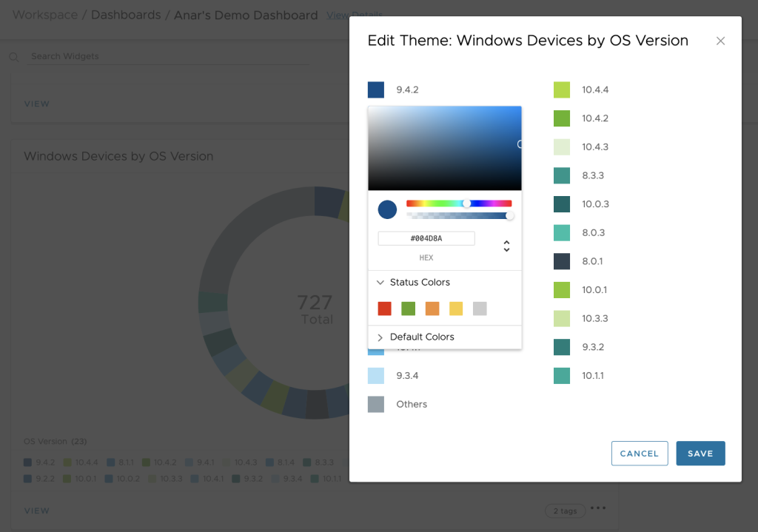The image size is (758, 532).
Task: Click the Search Widgets field
Action: pyautogui.click(x=168, y=56)
